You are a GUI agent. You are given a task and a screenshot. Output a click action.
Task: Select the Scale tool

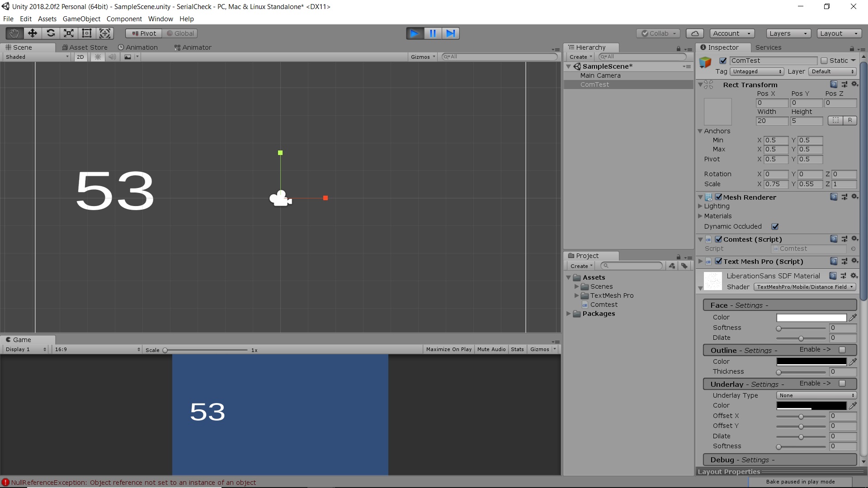68,33
